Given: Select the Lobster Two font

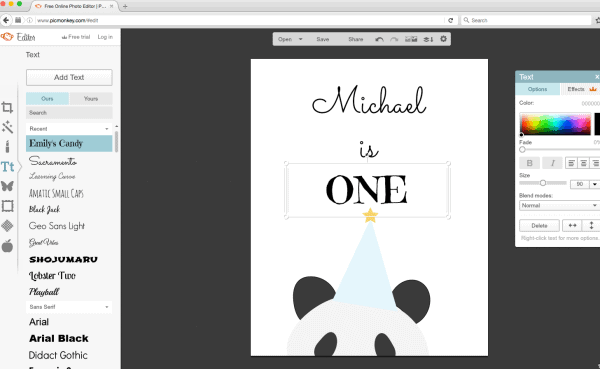Looking at the screenshot, I should [x=52, y=276].
